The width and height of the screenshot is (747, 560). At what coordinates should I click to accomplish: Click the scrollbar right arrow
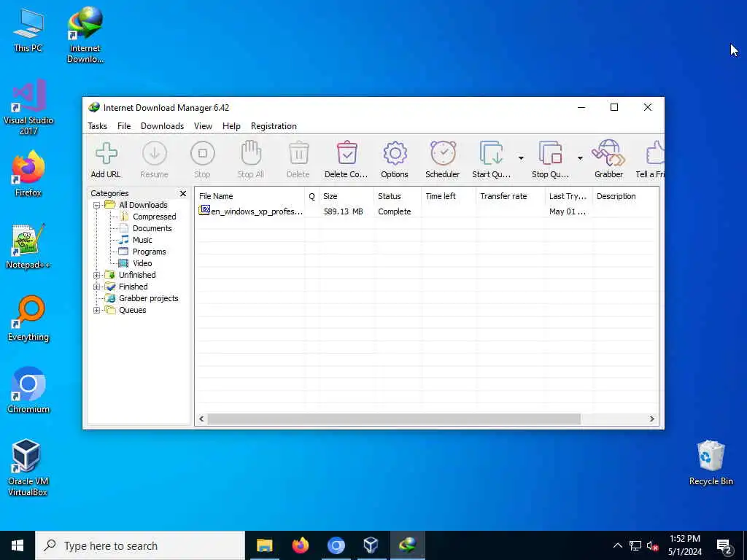coord(651,419)
